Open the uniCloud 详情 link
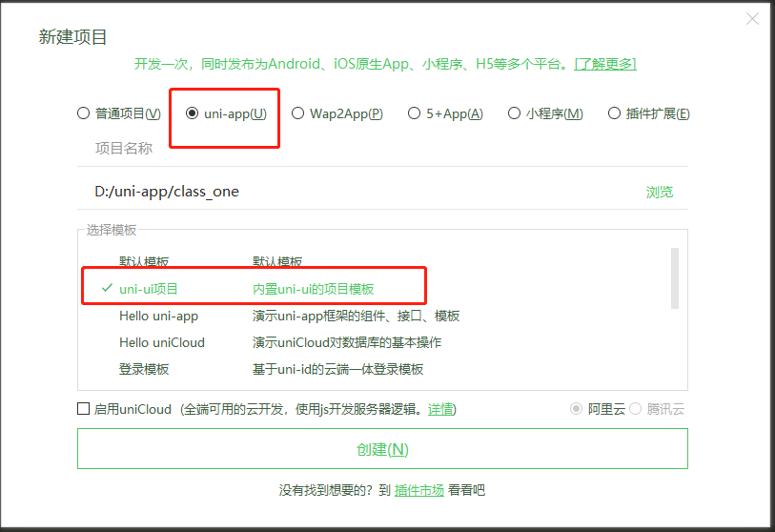The width and height of the screenshot is (775, 532). pos(439,409)
